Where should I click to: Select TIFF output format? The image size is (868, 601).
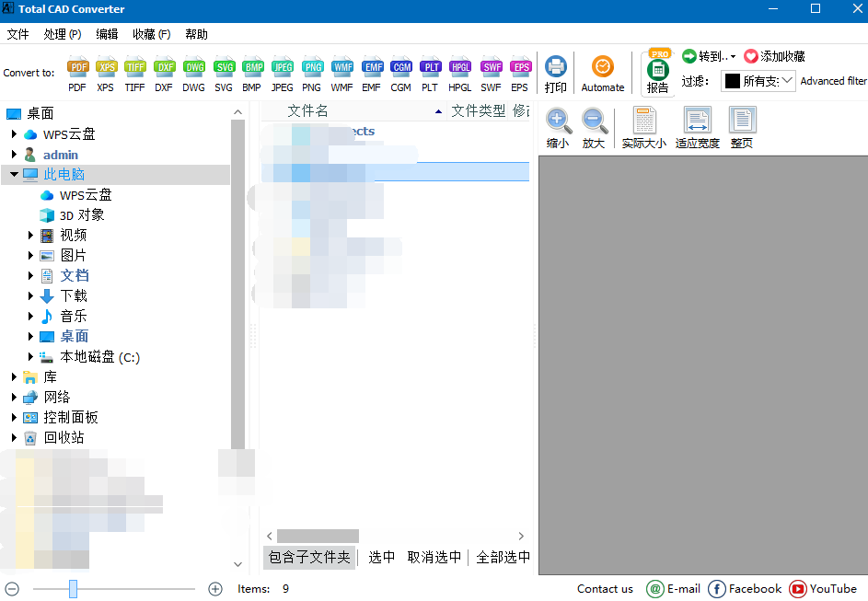134,74
